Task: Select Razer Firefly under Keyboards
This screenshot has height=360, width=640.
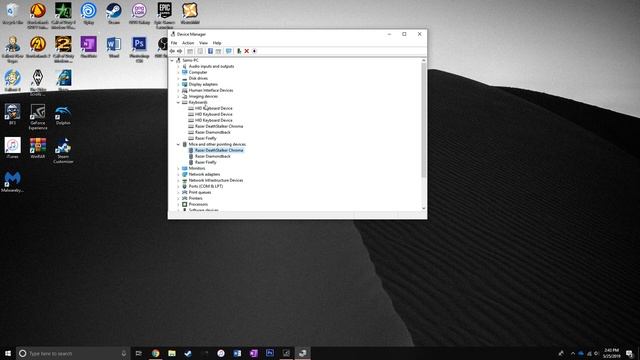Action: 206,138
